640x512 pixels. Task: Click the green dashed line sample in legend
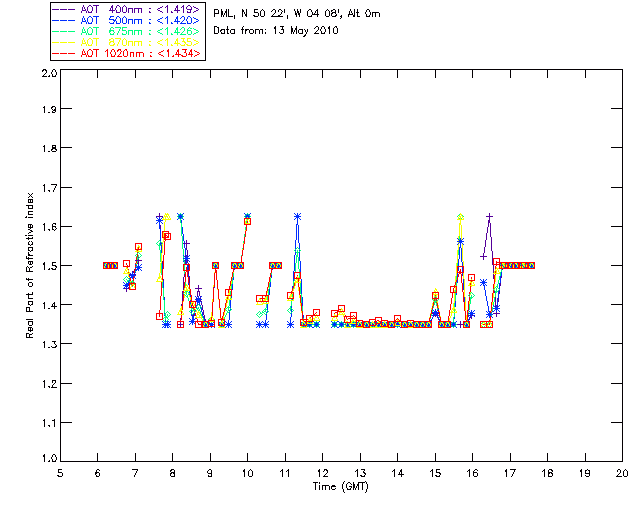coord(64,31)
